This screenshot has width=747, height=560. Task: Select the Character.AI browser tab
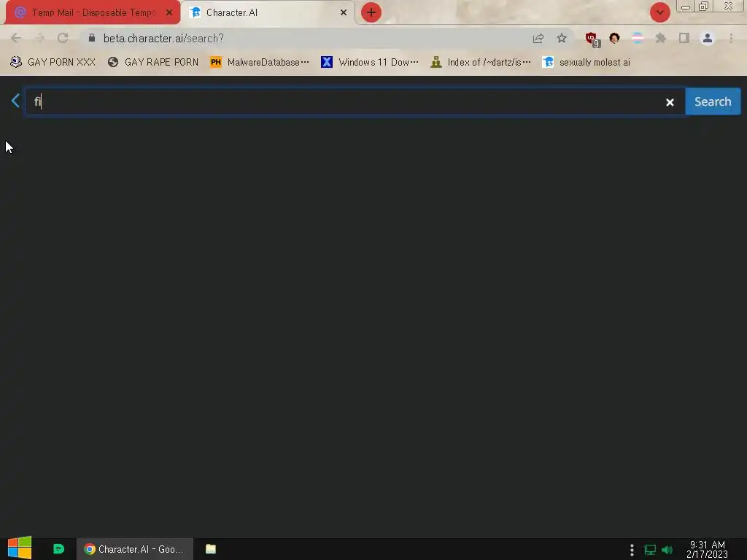tap(268, 12)
